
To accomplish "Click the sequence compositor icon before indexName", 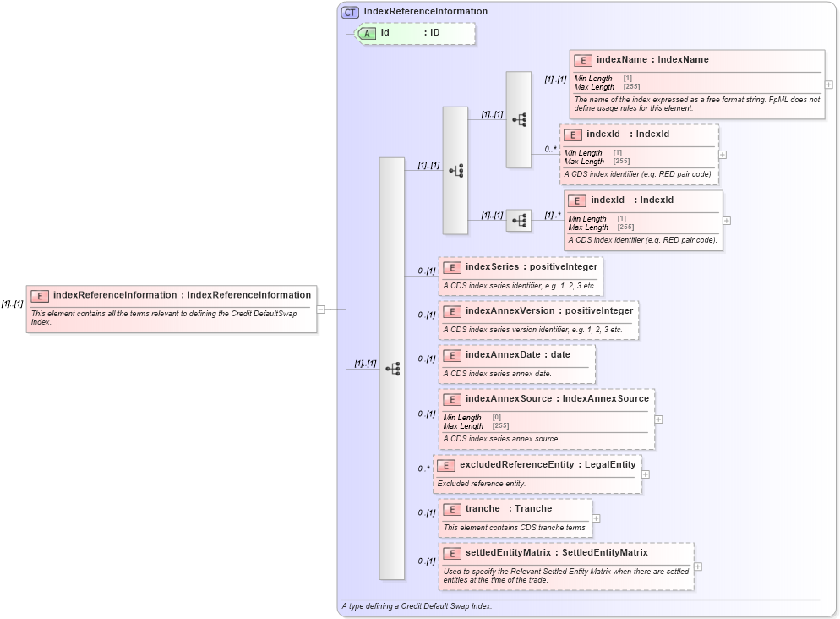I will [x=518, y=120].
